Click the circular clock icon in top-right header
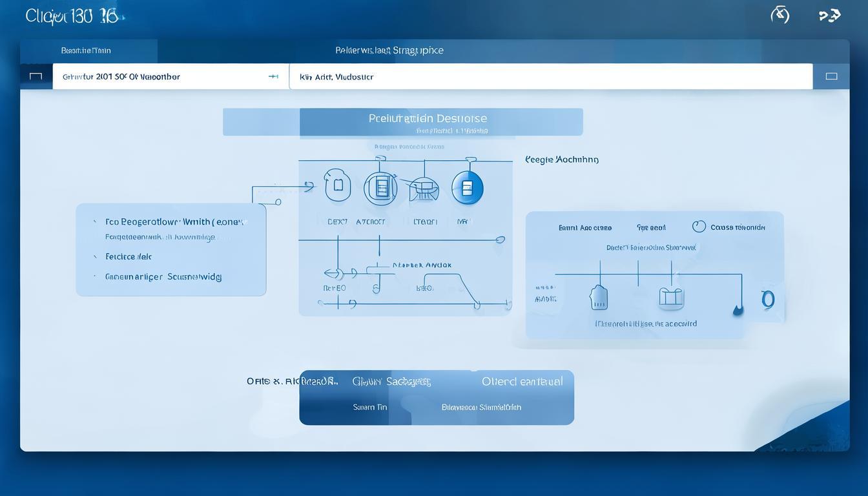The height and width of the screenshot is (496, 868). pos(780,15)
